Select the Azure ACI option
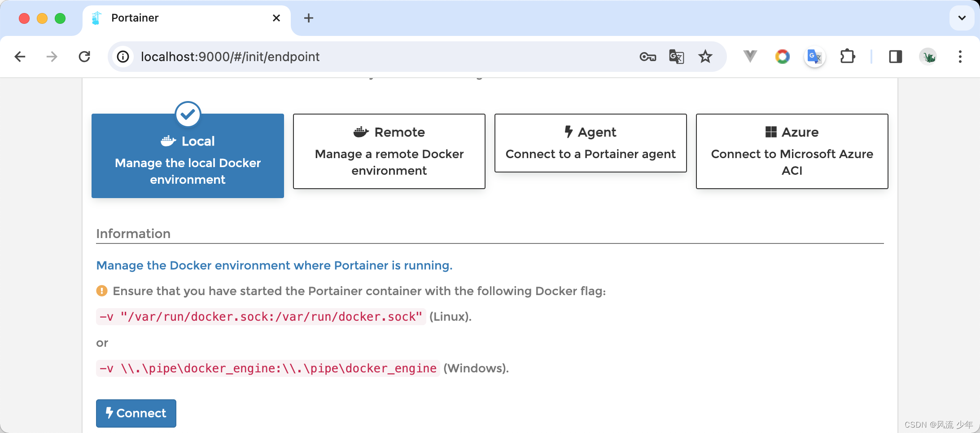Screen dimensions: 980x433 (x=792, y=151)
